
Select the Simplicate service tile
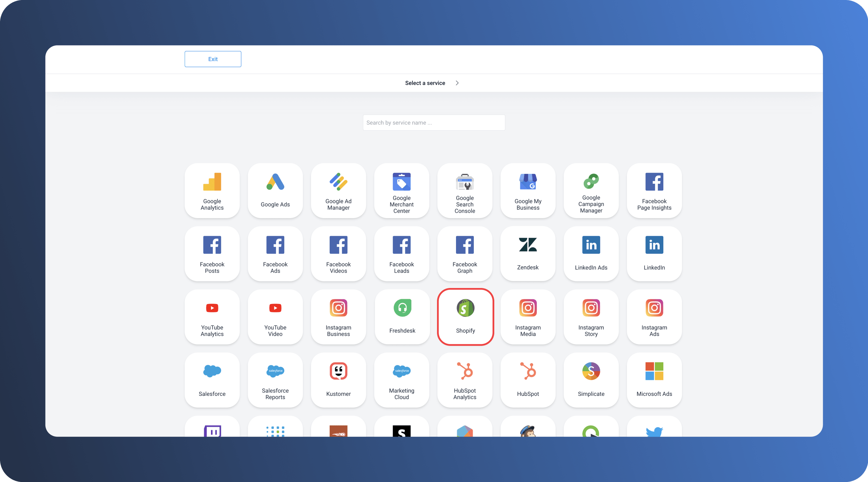point(591,380)
